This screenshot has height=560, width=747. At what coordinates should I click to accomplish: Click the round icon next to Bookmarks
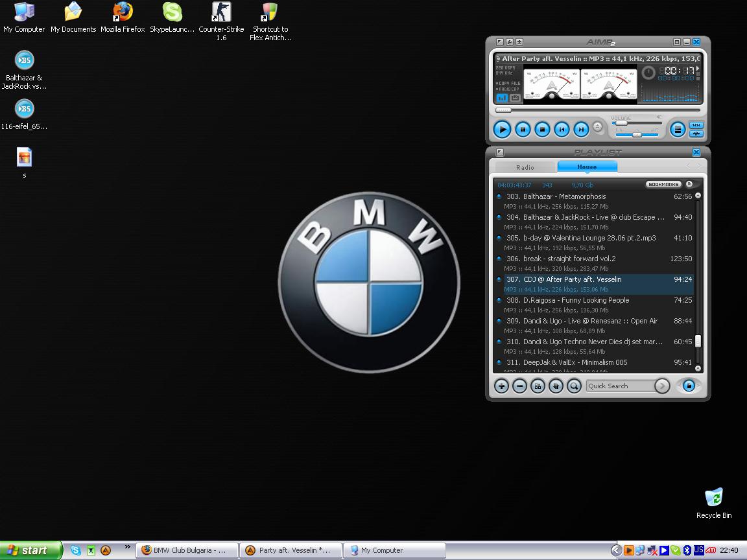pos(689,184)
